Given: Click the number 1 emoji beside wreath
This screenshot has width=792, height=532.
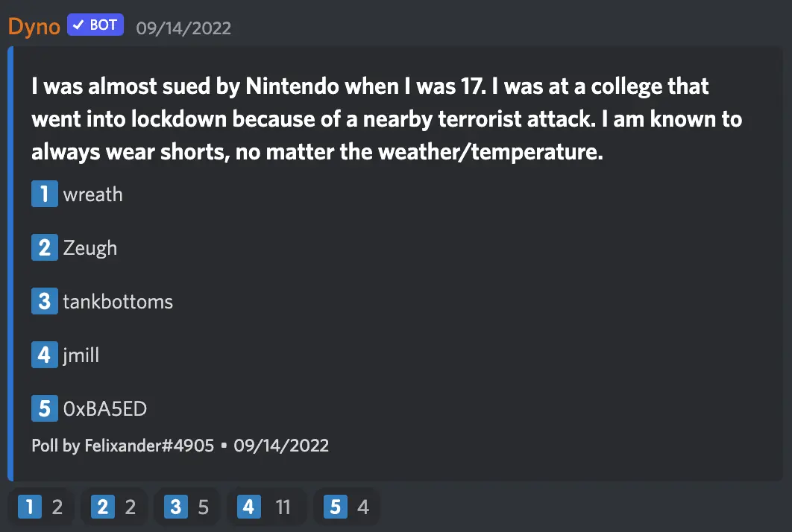Looking at the screenshot, I should point(44,194).
